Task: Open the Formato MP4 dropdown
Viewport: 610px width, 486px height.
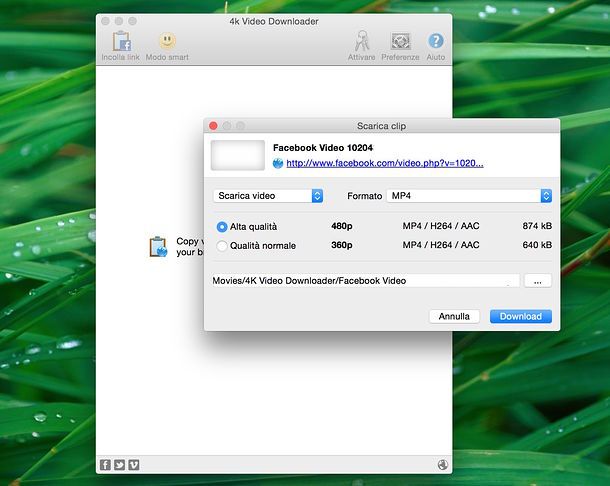Action: pyautogui.click(x=469, y=196)
